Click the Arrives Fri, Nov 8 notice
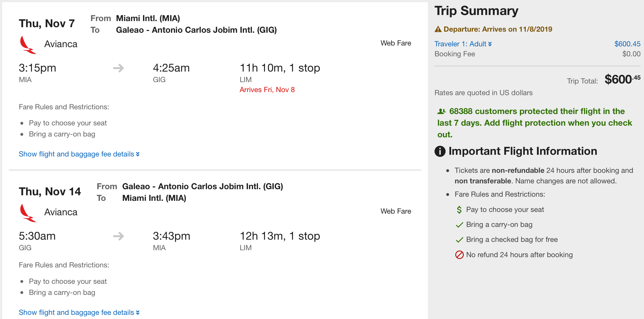Screen dimensions: 644x319 267,90
